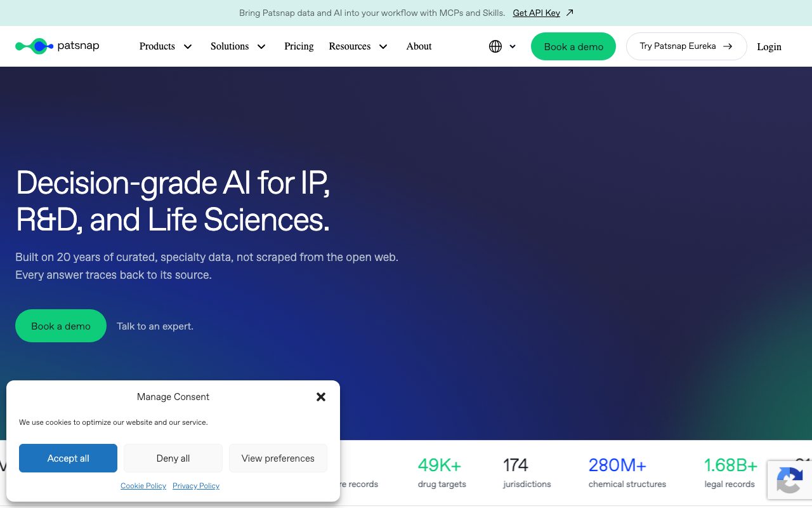Open the globe language selector
Viewport: 812px width, 508px height.
click(495, 46)
